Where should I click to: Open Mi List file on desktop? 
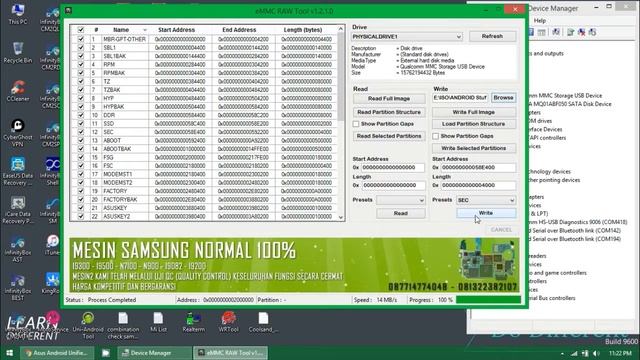158,322
